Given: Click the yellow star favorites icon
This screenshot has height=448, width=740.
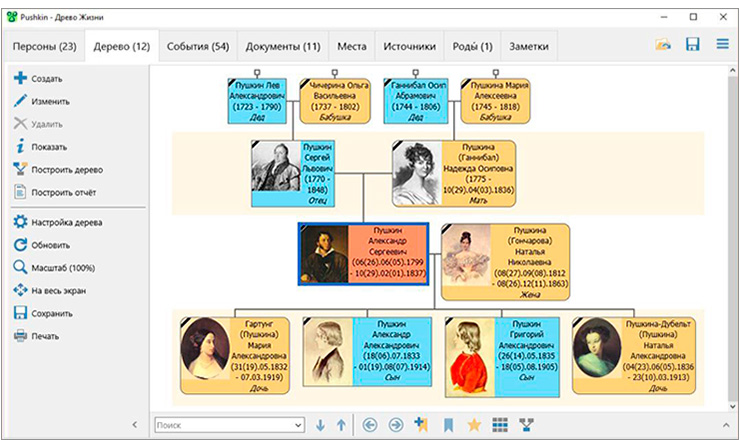Looking at the screenshot, I should (x=474, y=425).
